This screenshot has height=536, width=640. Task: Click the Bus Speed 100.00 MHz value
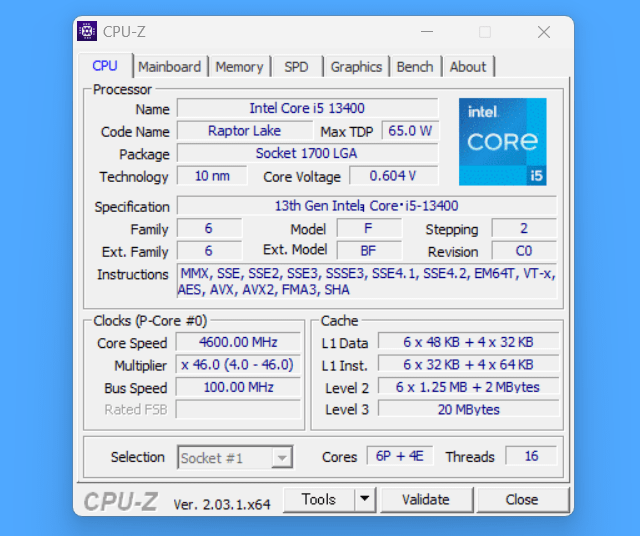pyautogui.click(x=239, y=387)
